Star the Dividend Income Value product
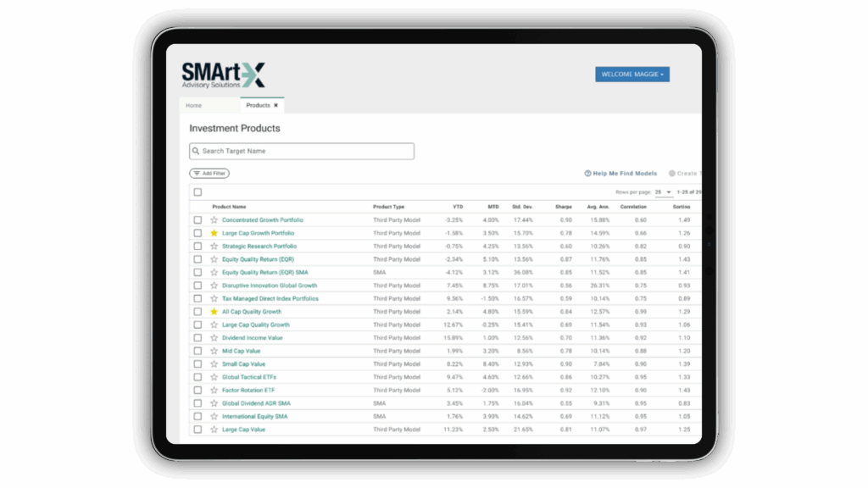This screenshot has height=488, width=868. click(214, 337)
